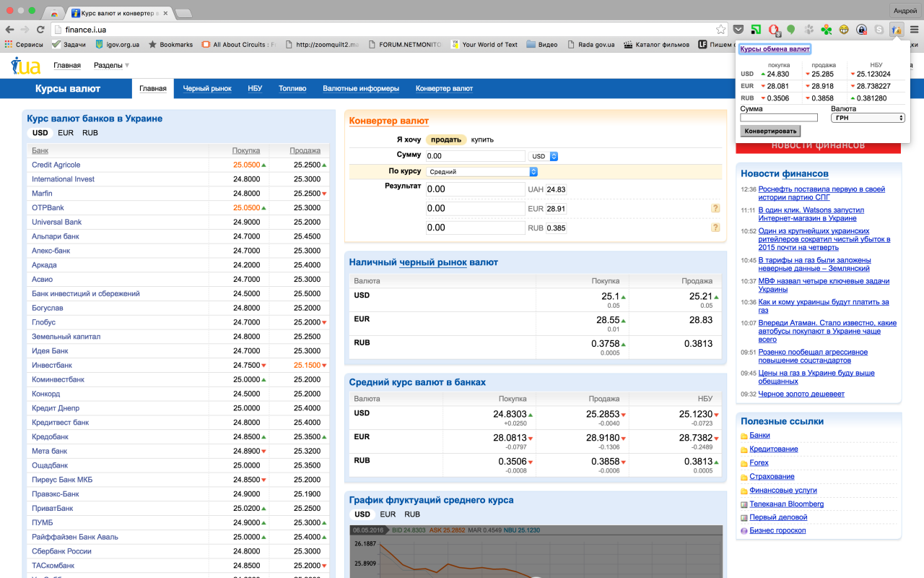Open the USD currency dropdown in converter
Viewport: 924px width, 578px height.
point(544,156)
